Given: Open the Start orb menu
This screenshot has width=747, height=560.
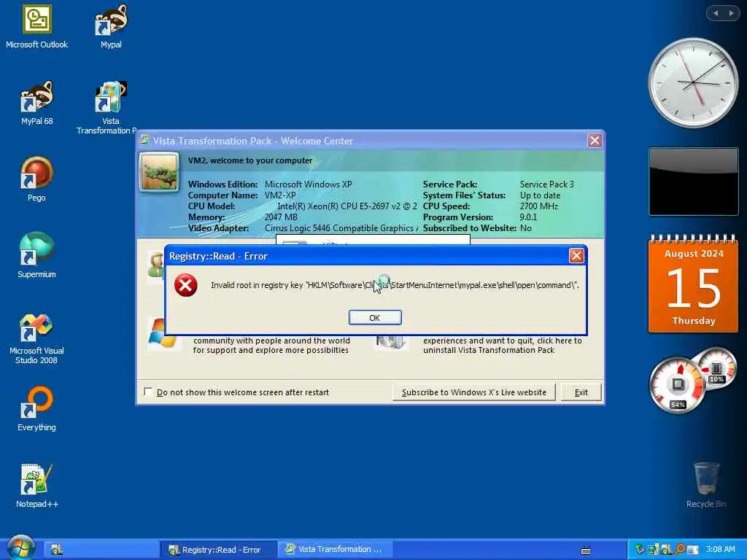Looking at the screenshot, I should (x=20, y=548).
